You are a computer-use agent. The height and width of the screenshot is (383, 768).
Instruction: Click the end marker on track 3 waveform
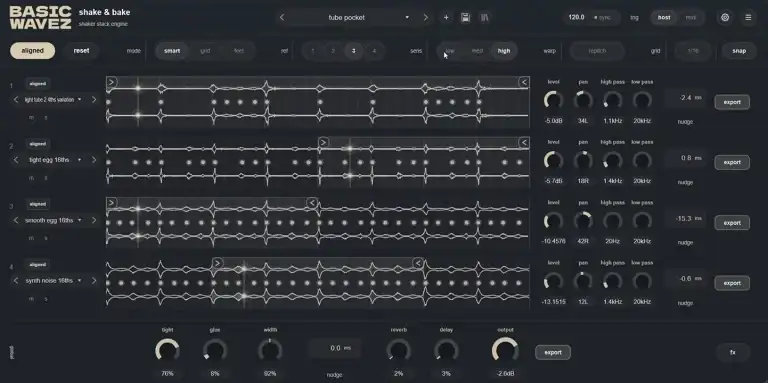click(x=312, y=202)
